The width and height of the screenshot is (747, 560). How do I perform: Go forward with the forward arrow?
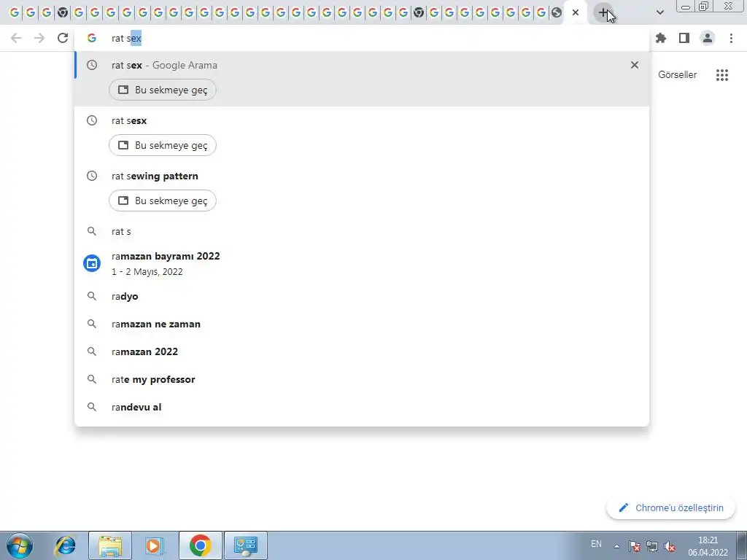click(x=39, y=38)
